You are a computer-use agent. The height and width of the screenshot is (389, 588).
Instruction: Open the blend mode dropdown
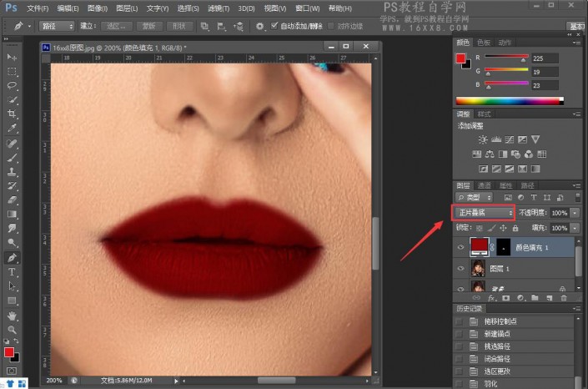[x=484, y=213]
